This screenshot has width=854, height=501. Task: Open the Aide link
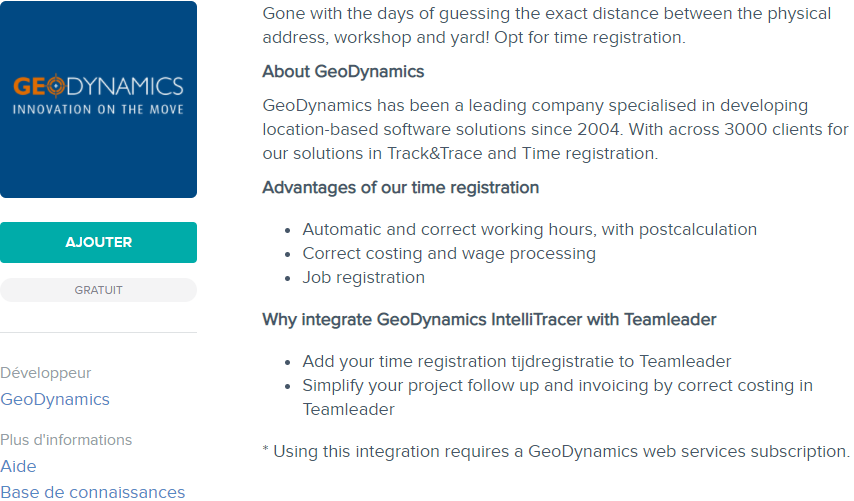pyautogui.click(x=18, y=466)
